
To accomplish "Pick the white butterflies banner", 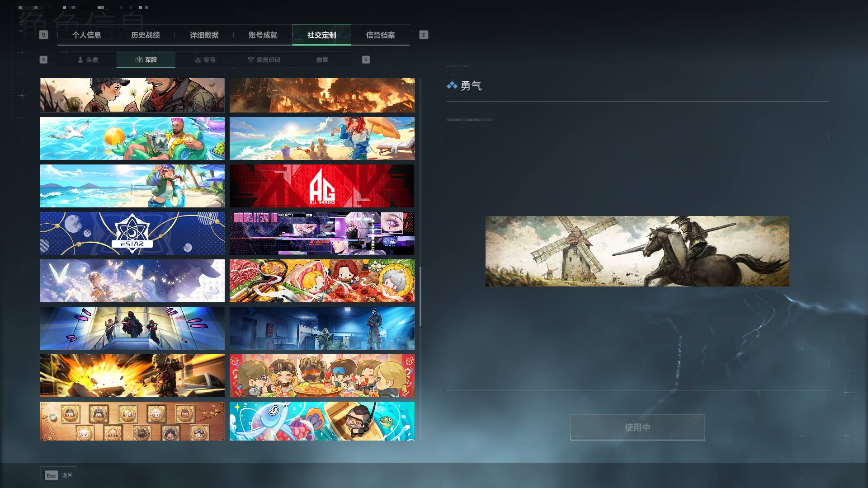I will [132, 281].
